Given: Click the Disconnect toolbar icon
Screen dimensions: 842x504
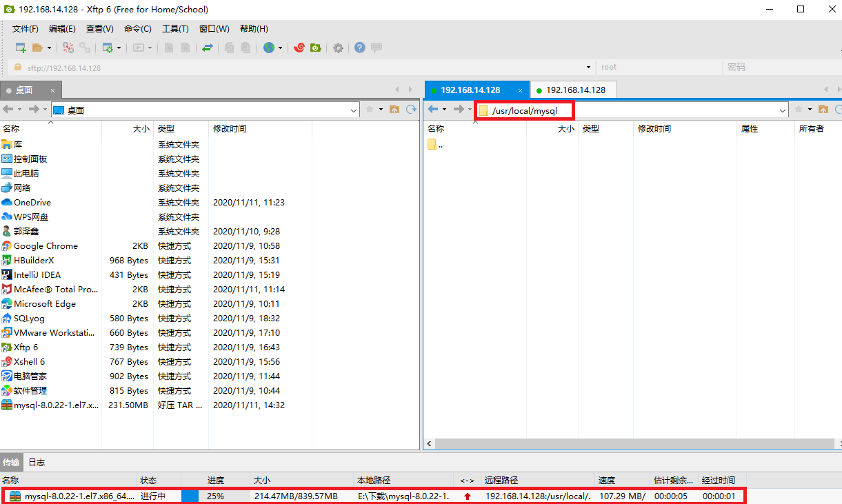Looking at the screenshot, I should click(68, 48).
